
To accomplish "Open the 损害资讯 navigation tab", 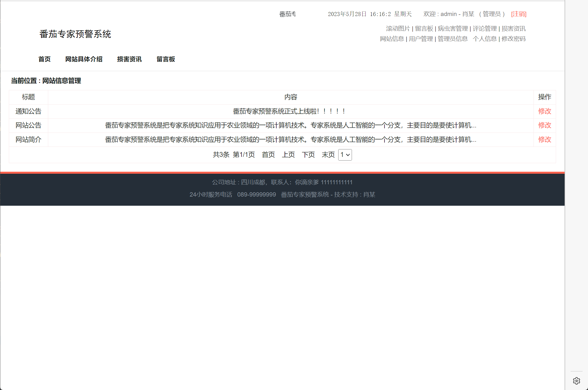I will tap(129, 59).
